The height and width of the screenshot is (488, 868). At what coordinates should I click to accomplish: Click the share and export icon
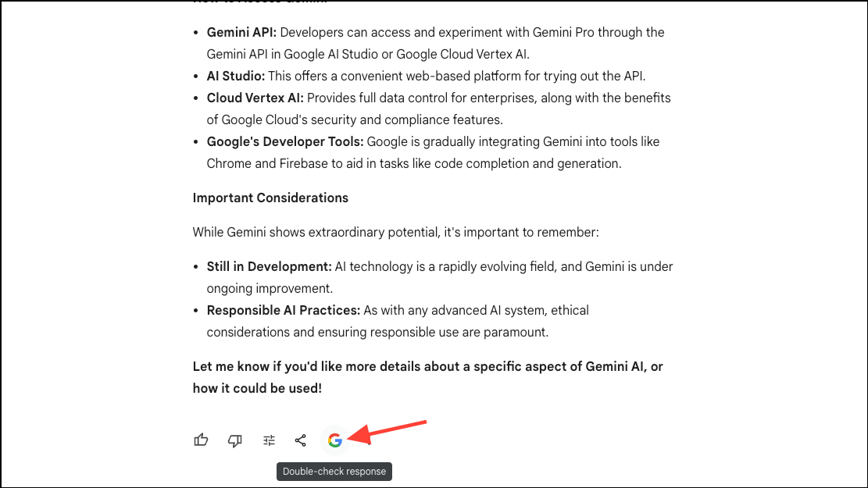click(301, 440)
